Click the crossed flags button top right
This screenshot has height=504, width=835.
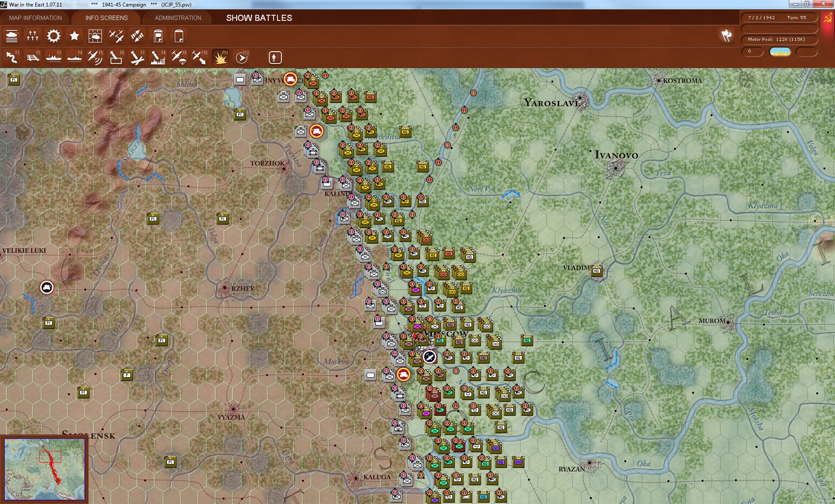coord(726,36)
